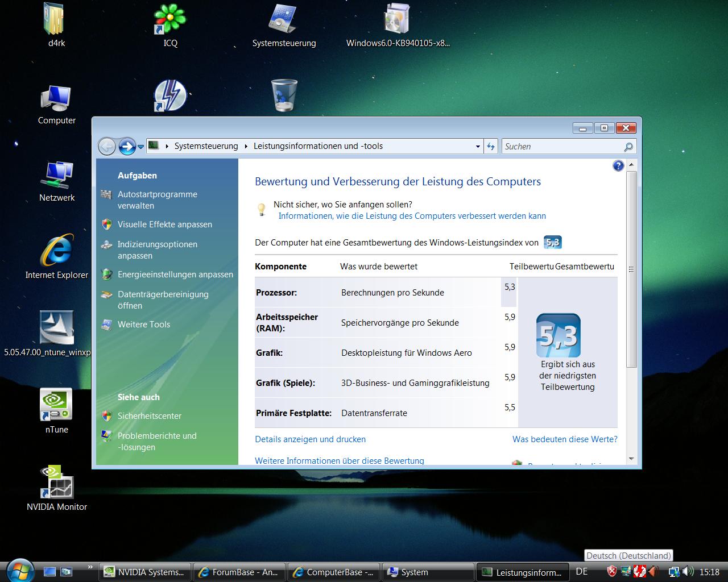Expand breadcrumb arrow after Systemsteuerung

point(246,146)
